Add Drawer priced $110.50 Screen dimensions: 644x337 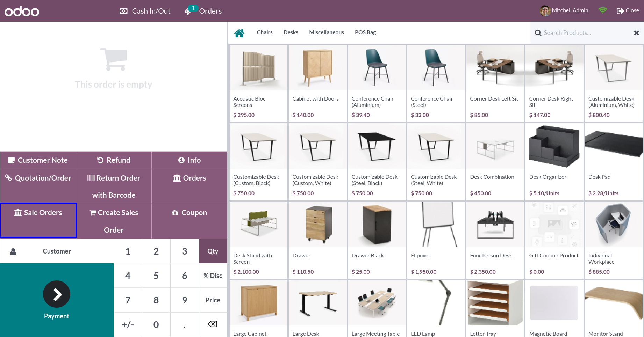point(317,240)
